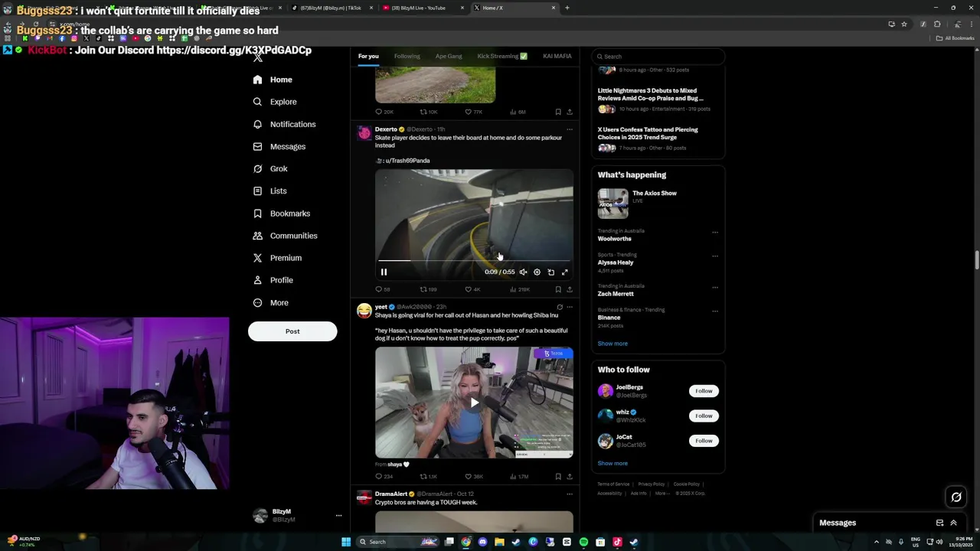This screenshot has height=551, width=980.
Task: Follow JoCat
Action: [x=704, y=441]
